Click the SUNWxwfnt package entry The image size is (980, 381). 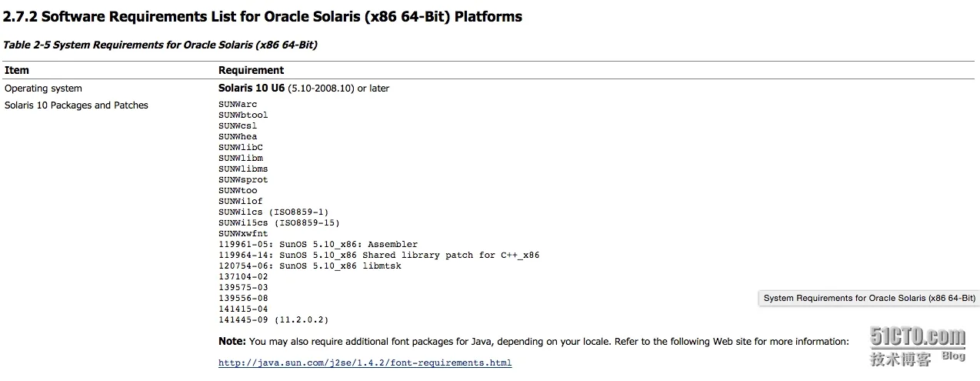point(243,233)
